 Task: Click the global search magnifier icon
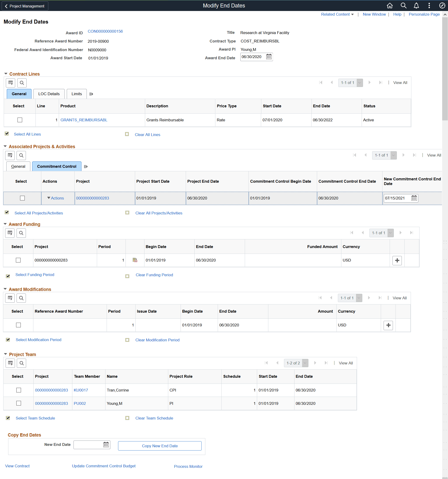(x=403, y=6)
